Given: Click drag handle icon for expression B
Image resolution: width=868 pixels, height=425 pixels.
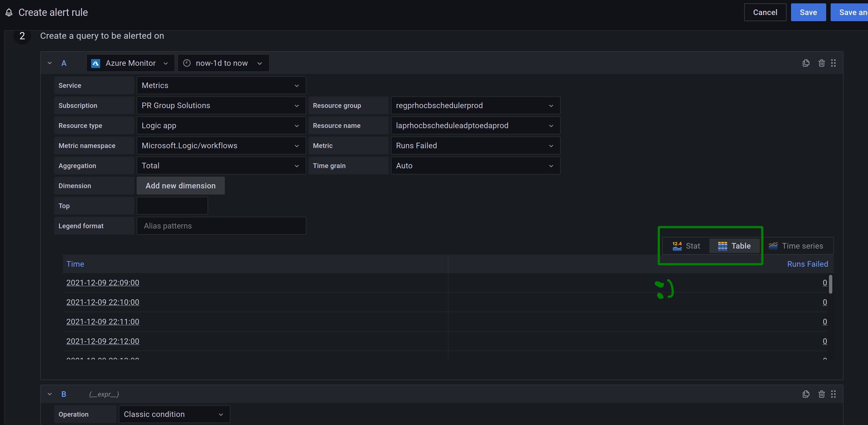Looking at the screenshot, I should pyautogui.click(x=833, y=394).
